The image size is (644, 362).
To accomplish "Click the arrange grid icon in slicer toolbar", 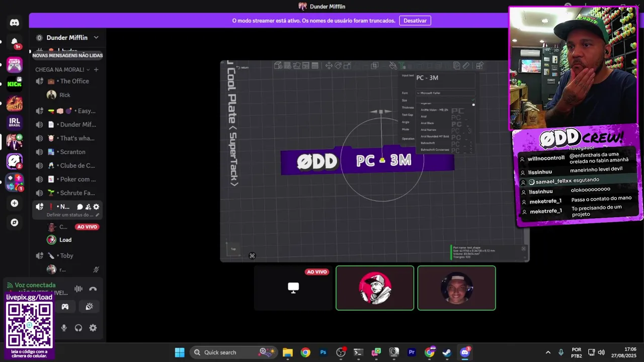I will click(x=287, y=65).
